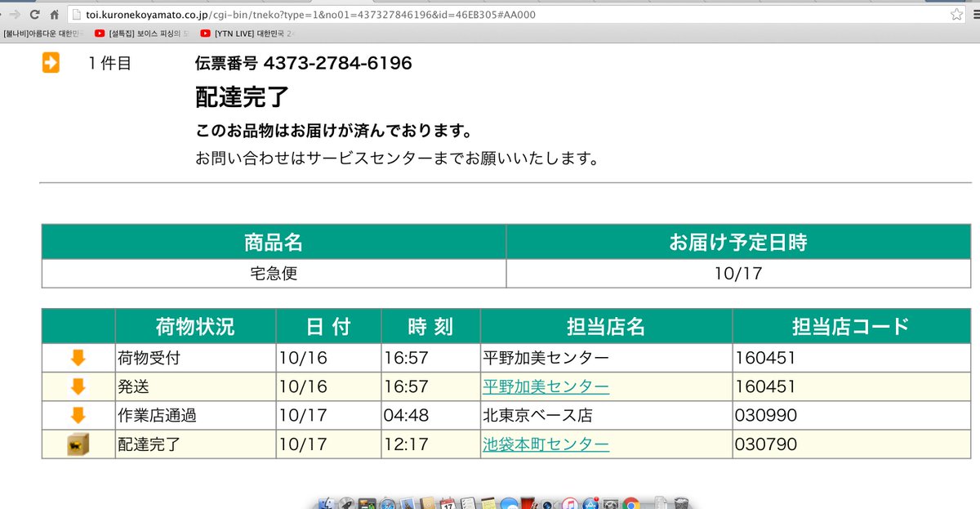Select the 10/17 delivery schedule cell
980x509 pixels.
coord(738,274)
